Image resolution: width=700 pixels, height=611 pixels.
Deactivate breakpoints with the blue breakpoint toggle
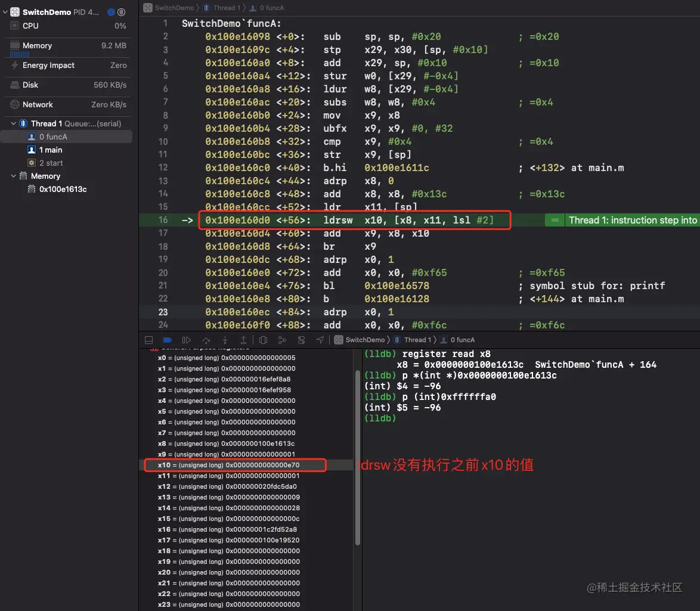pos(168,340)
